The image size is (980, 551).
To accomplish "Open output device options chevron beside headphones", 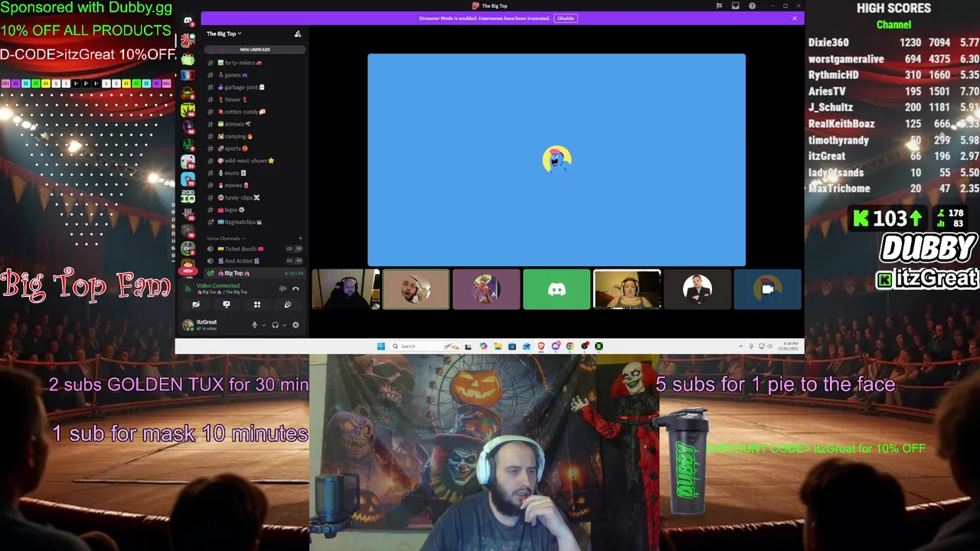I will click(284, 325).
